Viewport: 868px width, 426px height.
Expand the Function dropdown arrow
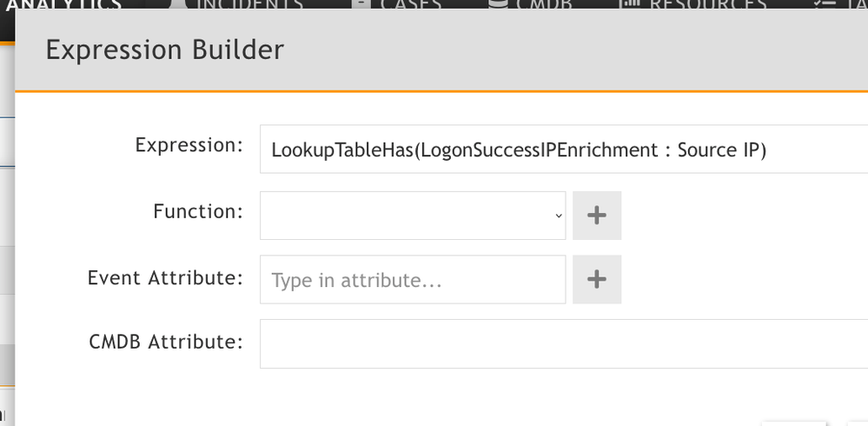(x=559, y=216)
